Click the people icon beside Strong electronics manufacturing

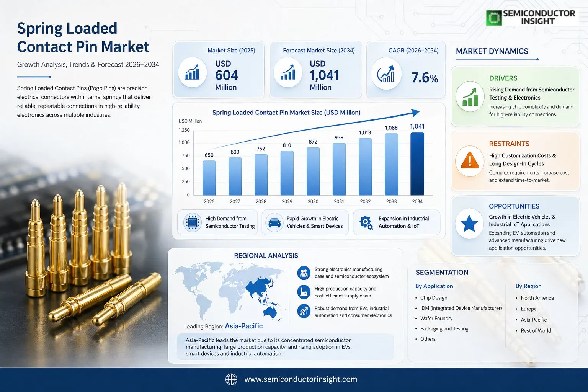[x=304, y=273]
